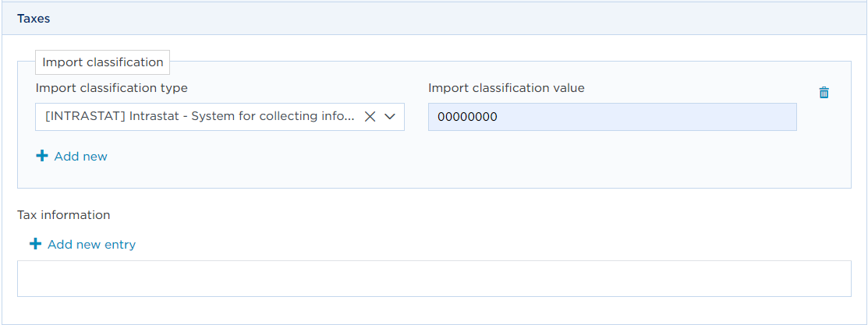Image resolution: width=868 pixels, height=325 pixels.
Task: Open the INTRASTAT classification type combo box
Action: pyautogui.click(x=220, y=116)
